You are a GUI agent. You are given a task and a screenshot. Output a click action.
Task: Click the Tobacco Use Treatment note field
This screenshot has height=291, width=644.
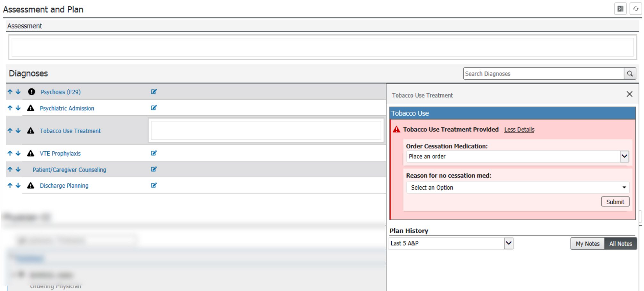pos(266,130)
